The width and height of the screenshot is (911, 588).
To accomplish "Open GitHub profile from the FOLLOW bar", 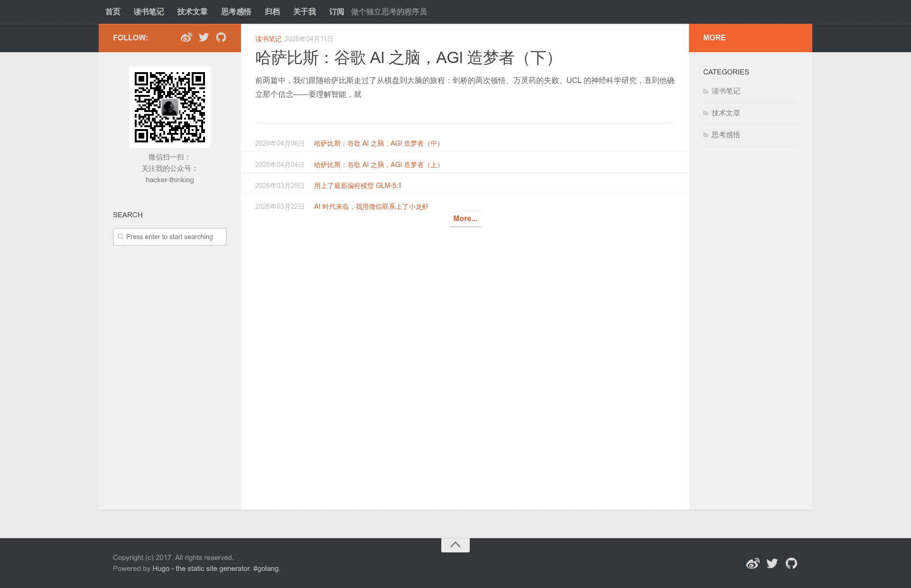I will pyautogui.click(x=221, y=37).
